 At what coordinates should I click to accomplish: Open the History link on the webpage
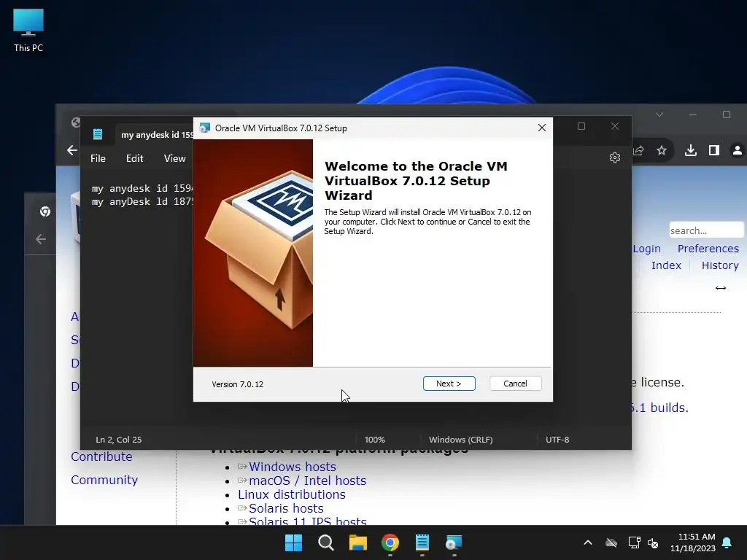point(720,265)
